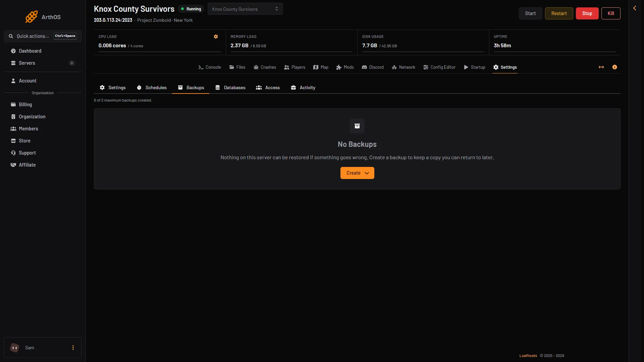Open Support in the sidebar

point(43,153)
